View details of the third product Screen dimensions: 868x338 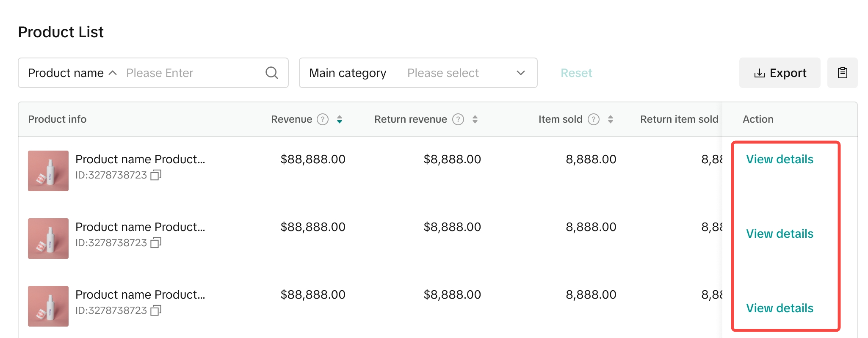[779, 308]
